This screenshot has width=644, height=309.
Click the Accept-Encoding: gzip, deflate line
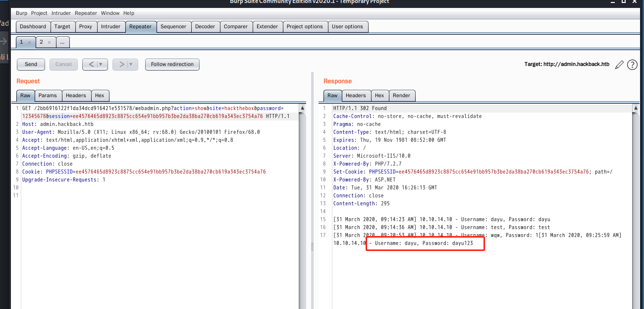click(67, 156)
